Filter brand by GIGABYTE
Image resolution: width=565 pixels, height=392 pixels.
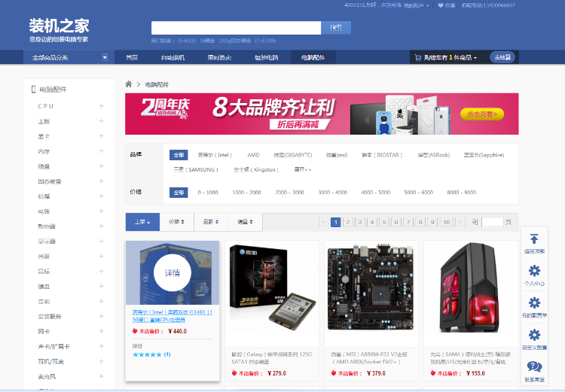(x=292, y=155)
